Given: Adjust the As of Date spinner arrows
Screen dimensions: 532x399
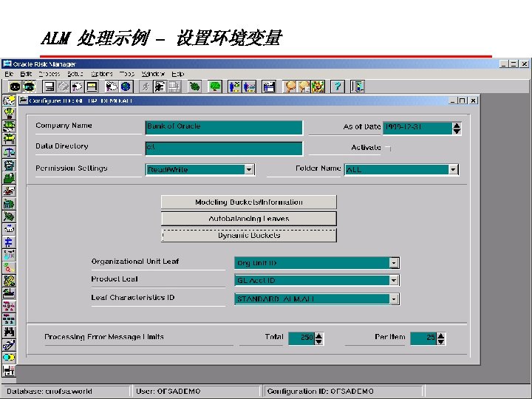Looking at the screenshot, I should pyautogui.click(x=457, y=129).
